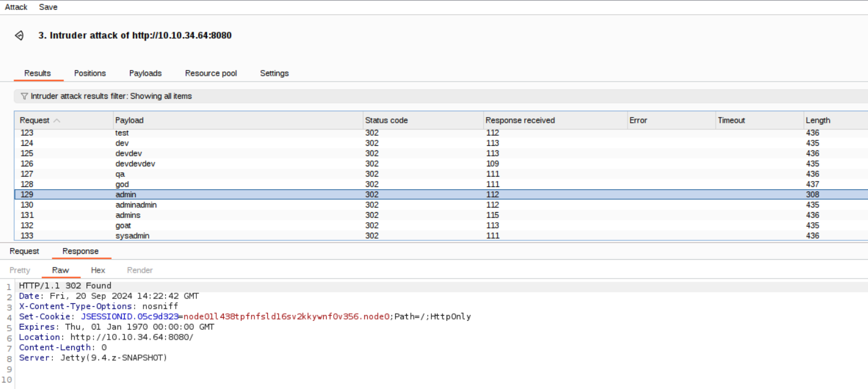Select the Hex view tab
This screenshot has height=389, width=868.
pos(98,270)
